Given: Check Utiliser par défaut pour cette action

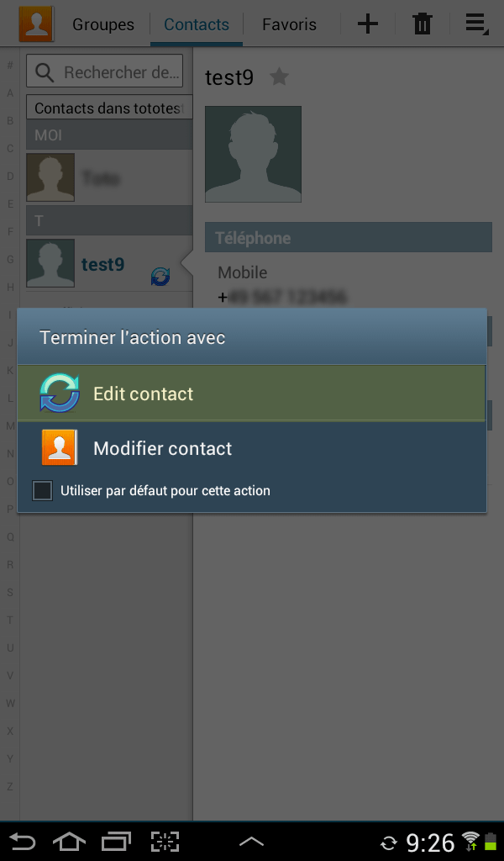Looking at the screenshot, I should [42, 490].
